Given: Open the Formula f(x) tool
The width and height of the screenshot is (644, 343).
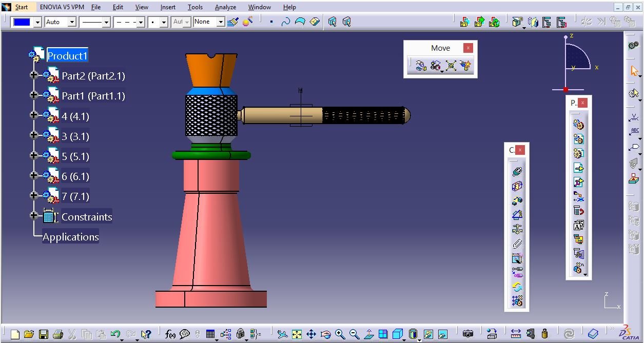Looking at the screenshot, I should (x=170, y=334).
